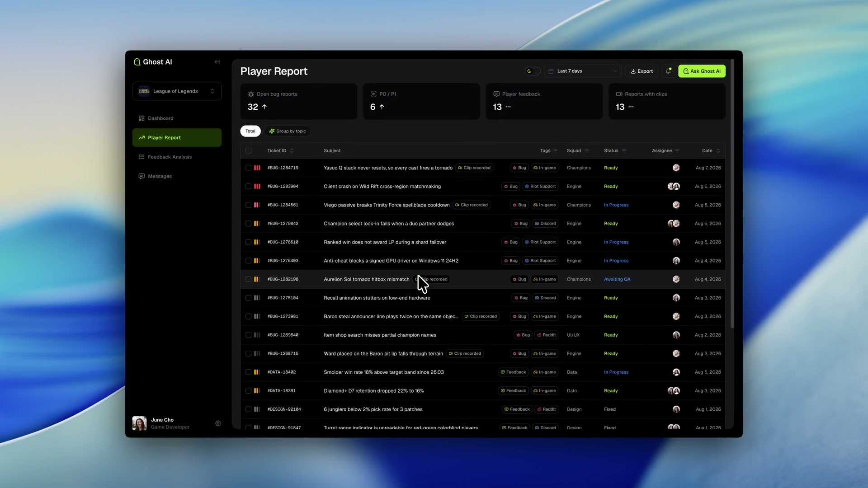Check the DATA-18391 row checkbox
Screen dimensions: 868x488
click(x=248, y=391)
